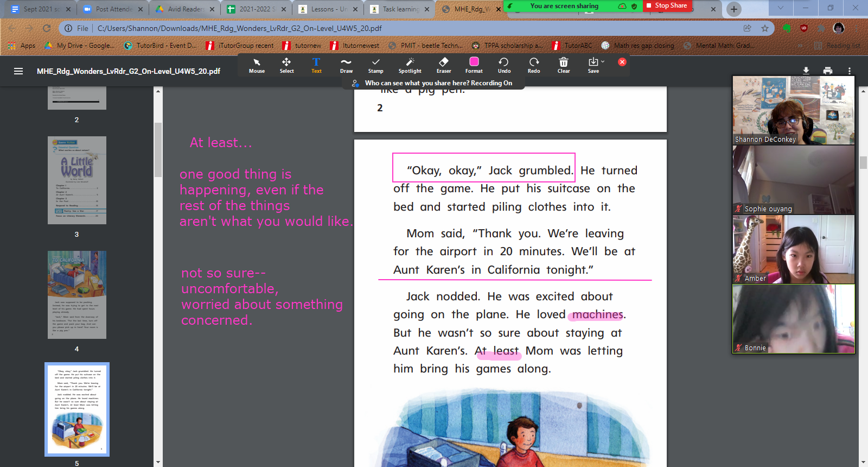Open Math res gap closing bookmark
The image size is (868, 467).
click(x=638, y=46)
